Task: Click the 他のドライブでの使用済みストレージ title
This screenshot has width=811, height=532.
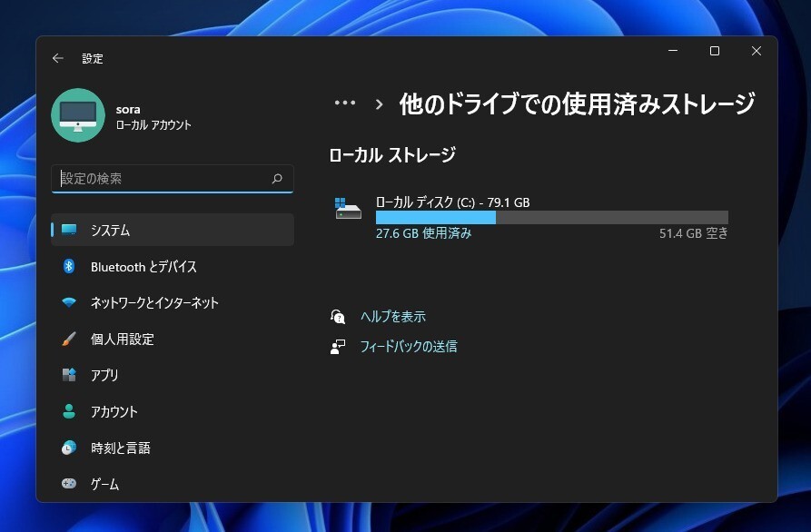Action: click(x=578, y=103)
